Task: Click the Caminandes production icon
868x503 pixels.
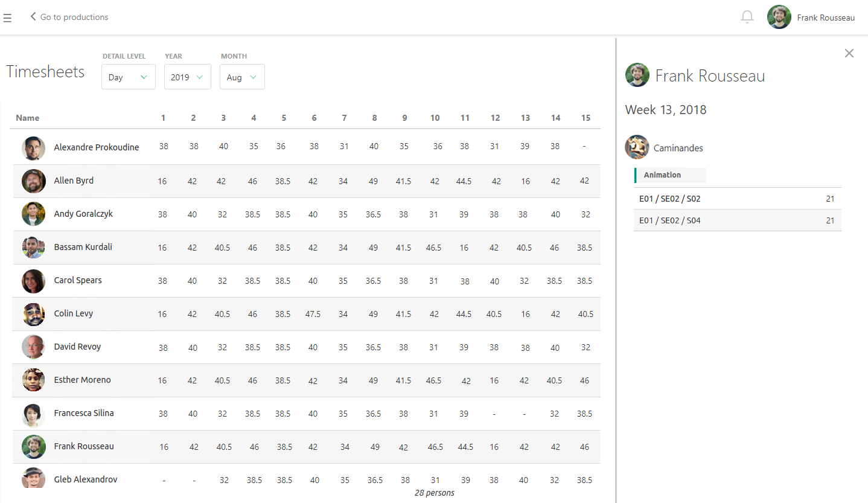Action: (637, 147)
